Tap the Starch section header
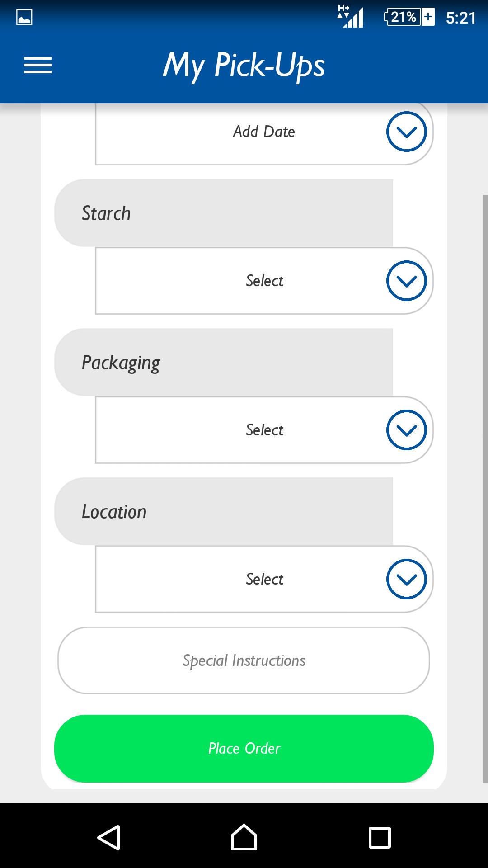Screen dimensions: 488x868 point(224,213)
